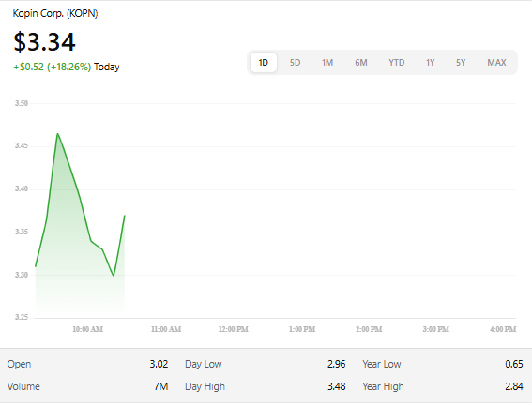Click the 1:00 PM axis label
This screenshot has width=532, height=406.
302,329
